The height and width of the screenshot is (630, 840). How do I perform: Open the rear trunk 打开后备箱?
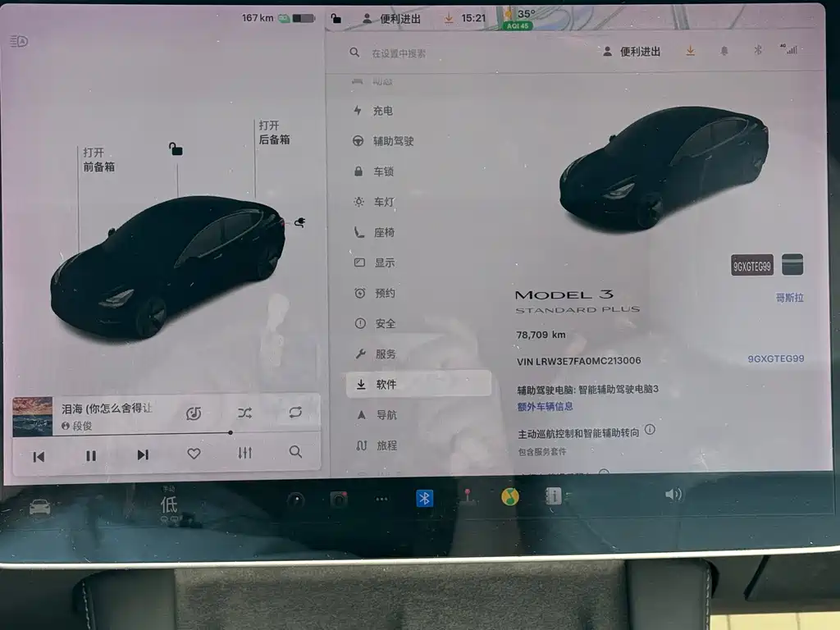click(274, 132)
